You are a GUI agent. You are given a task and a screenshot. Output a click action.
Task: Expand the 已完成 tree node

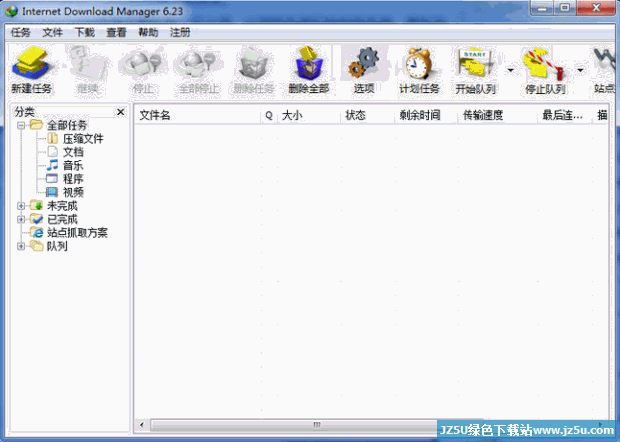(21, 219)
